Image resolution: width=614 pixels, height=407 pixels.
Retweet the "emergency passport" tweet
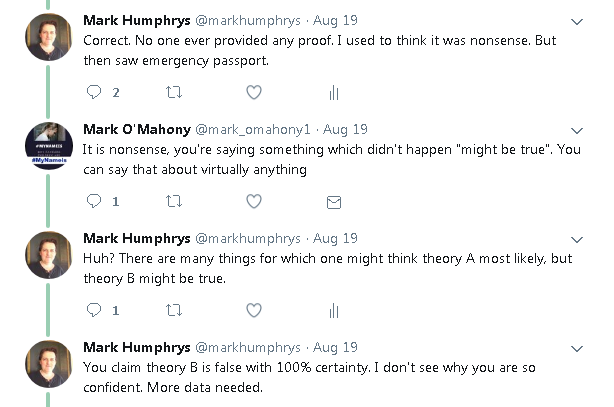point(173,92)
